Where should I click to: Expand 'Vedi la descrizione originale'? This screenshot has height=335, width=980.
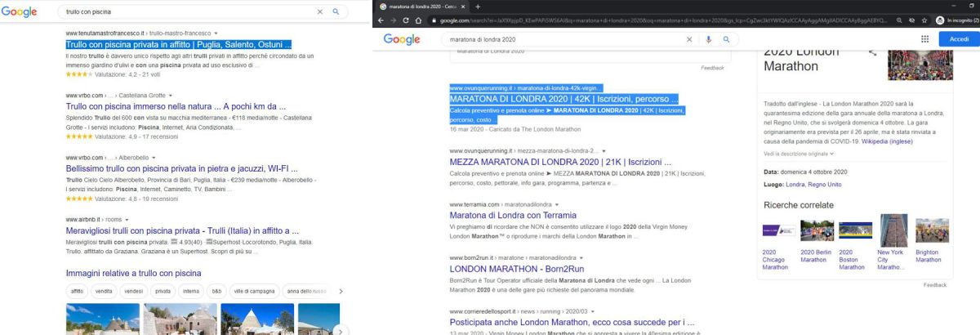click(x=800, y=154)
